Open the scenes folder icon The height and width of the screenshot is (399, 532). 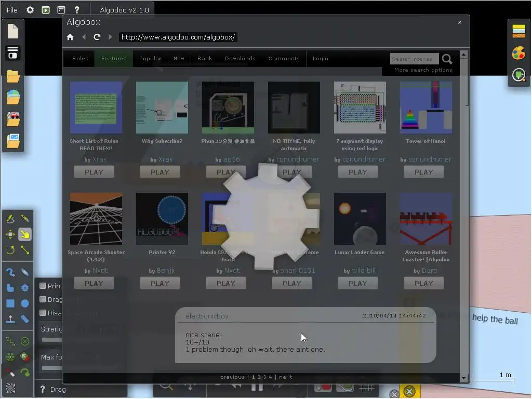pos(13,76)
